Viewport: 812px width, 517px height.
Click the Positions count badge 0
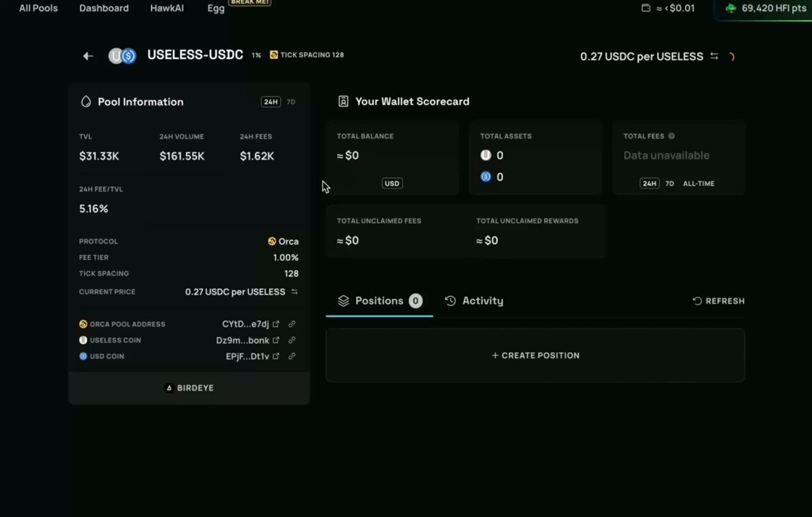[415, 301]
